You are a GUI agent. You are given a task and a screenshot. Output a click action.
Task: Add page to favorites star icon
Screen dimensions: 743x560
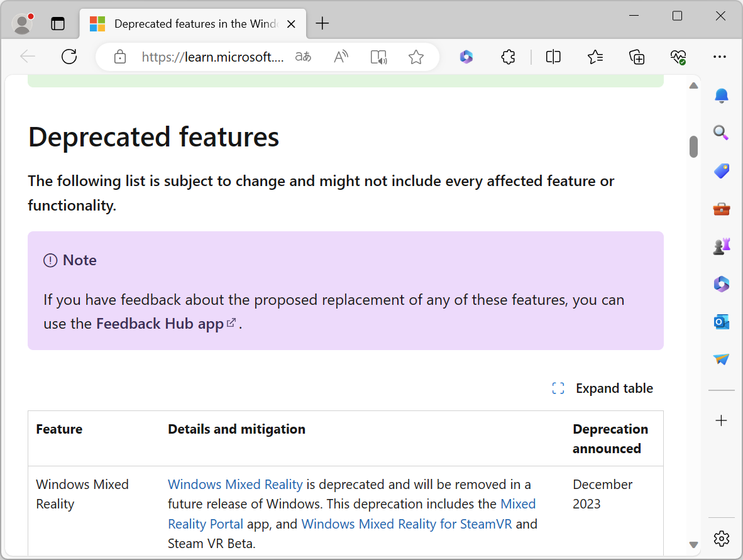point(416,57)
